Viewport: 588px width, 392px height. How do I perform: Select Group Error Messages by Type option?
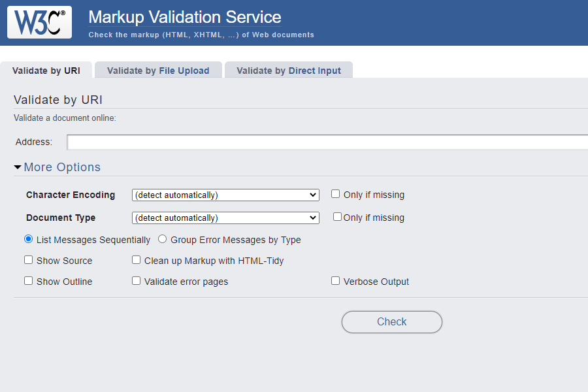(163, 239)
